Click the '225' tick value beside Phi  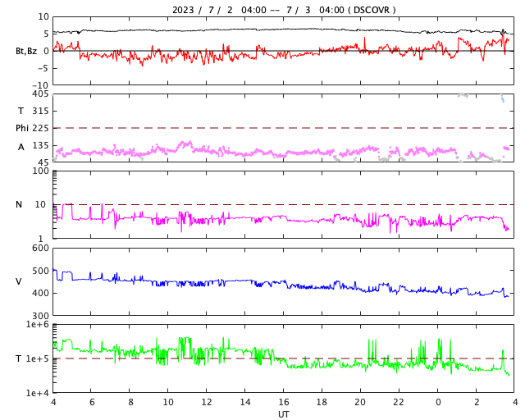tap(40, 128)
